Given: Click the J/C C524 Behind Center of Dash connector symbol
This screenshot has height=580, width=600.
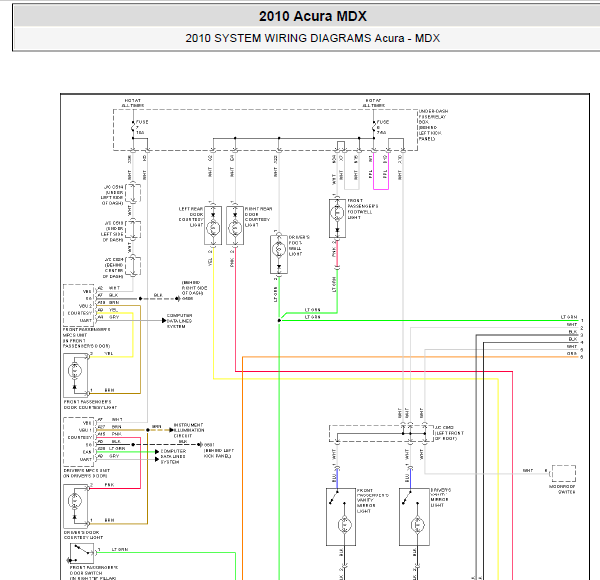Looking at the screenshot, I should click(x=133, y=266).
